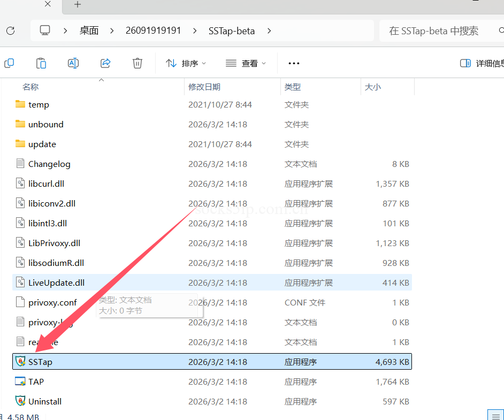Click the file name LiveUpdate.dll
Image resolution: width=504 pixels, height=420 pixels.
click(x=56, y=283)
